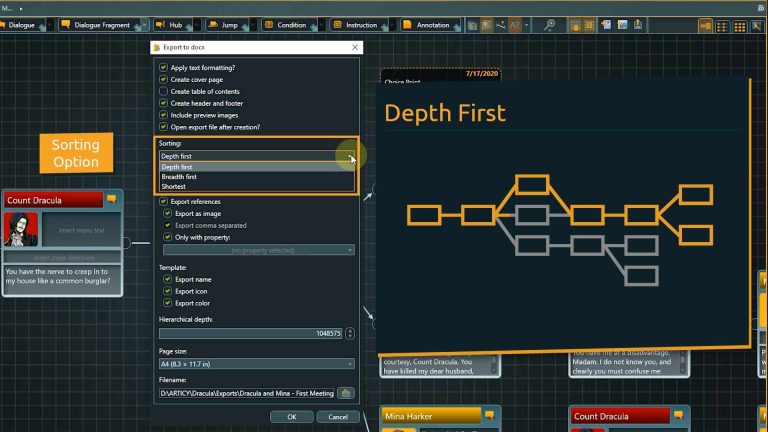The image size is (768, 432).
Task: Toggle 'Include preview images' checkbox
Action: click(x=163, y=115)
